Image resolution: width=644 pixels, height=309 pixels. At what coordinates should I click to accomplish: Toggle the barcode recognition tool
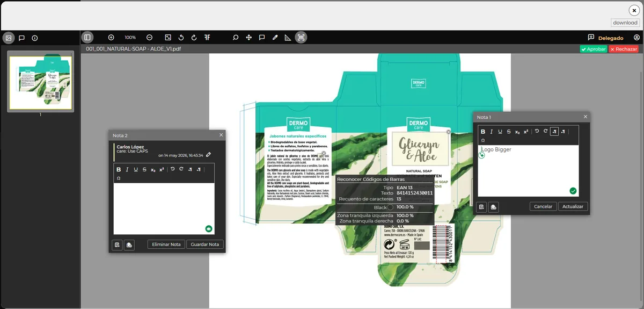click(x=301, y=37)
